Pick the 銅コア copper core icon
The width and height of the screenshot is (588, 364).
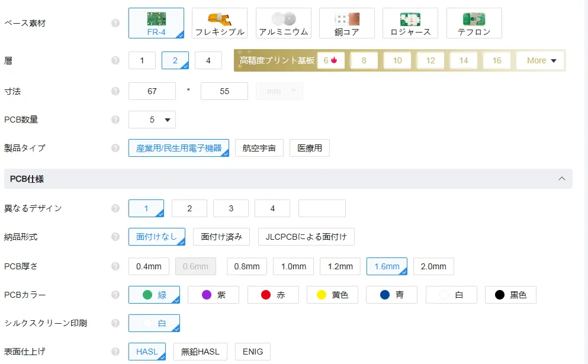click(x=346, y=19)
